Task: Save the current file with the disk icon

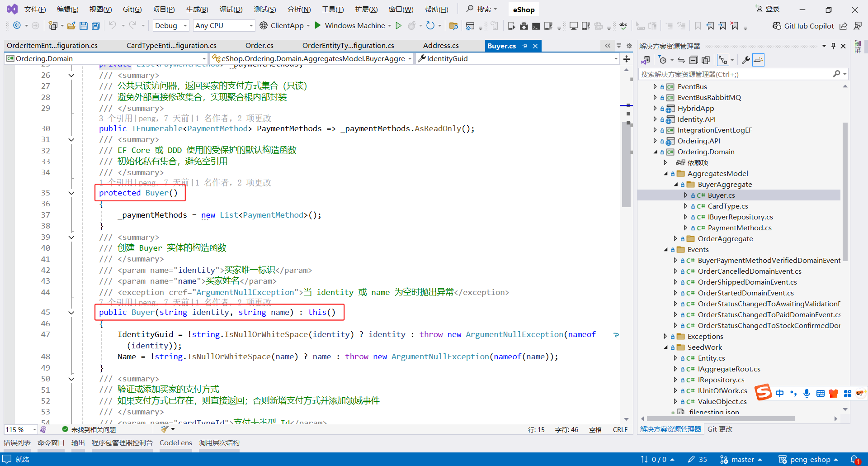Action: pos(84,26)
